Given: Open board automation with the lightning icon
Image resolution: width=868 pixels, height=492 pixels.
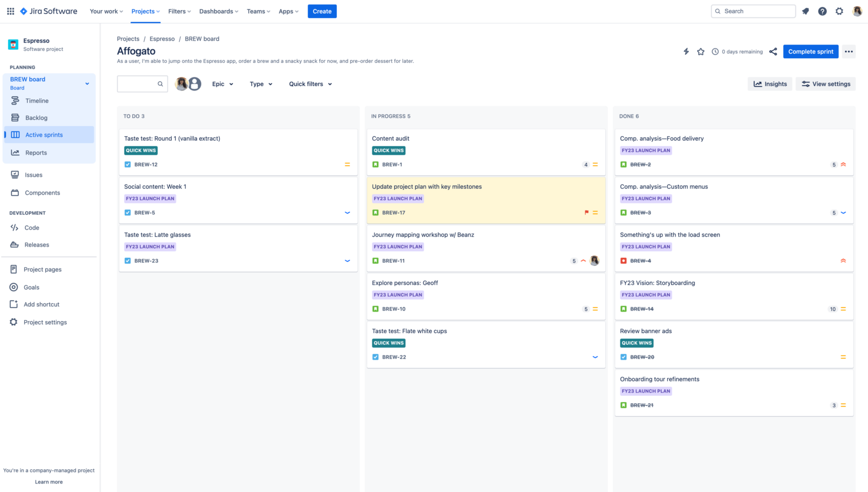Looking at the screenshot, I should [x=686, y=51].
